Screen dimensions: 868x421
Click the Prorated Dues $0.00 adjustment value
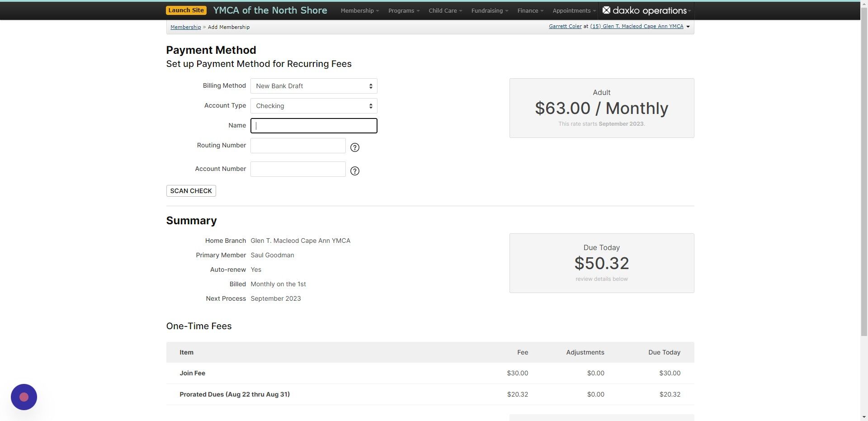point(595,394)
